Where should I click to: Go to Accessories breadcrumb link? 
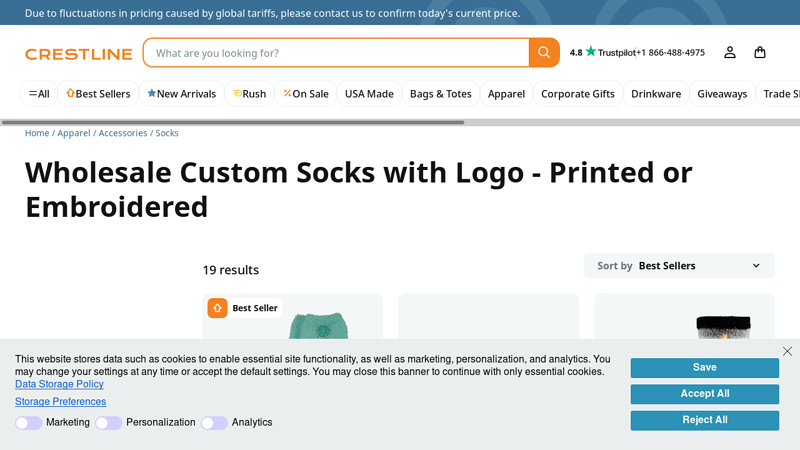122,133
